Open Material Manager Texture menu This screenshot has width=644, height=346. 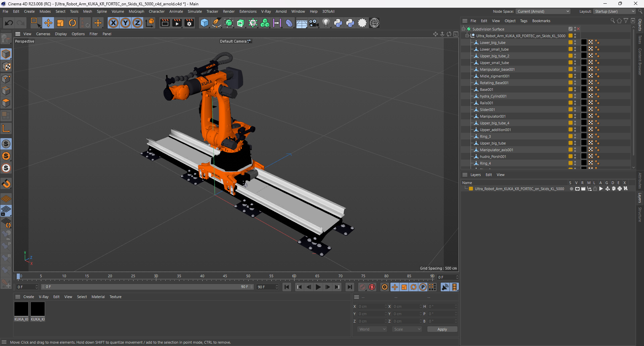tap(115, 297)
